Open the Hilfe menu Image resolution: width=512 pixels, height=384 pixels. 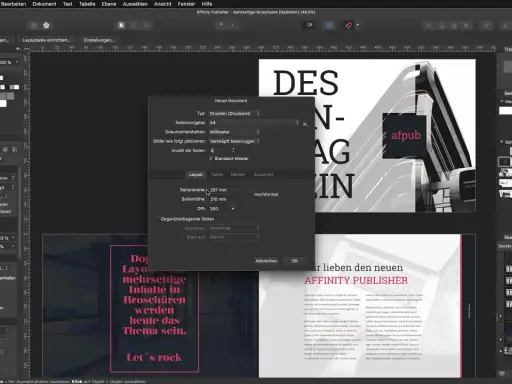point(207,4)
